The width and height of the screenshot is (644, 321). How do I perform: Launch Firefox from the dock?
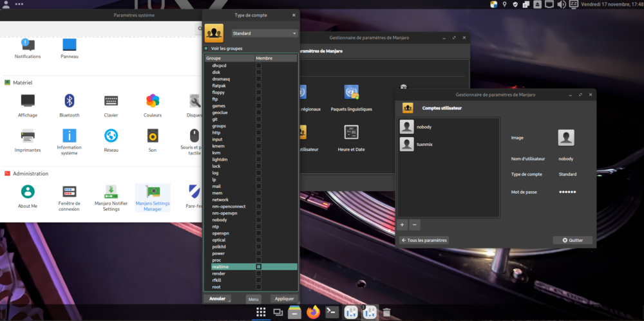coord(312,312)
